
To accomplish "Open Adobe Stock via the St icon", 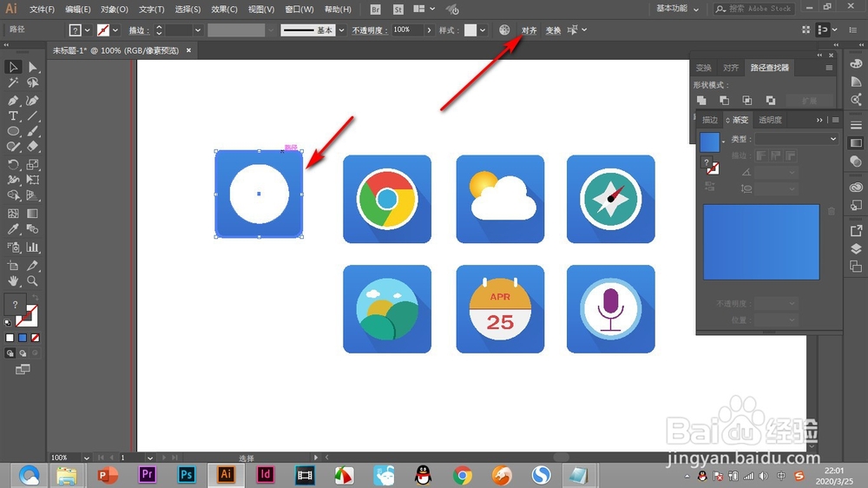I will (398, 10).
